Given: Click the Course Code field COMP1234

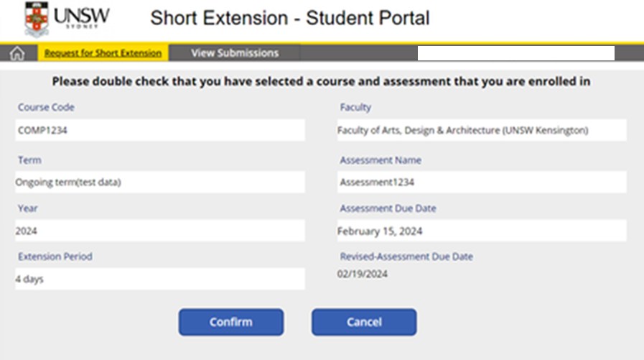Looking at the screenshot, I should coord(159,131).
